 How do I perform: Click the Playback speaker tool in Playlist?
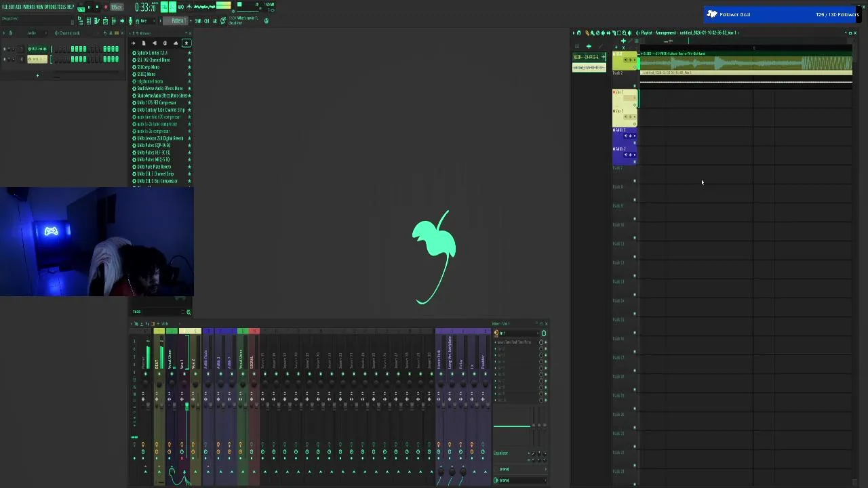[629, 33]
